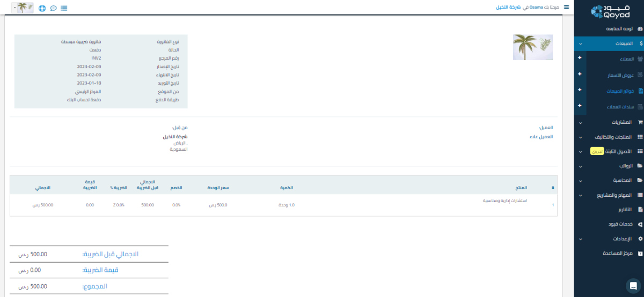Image resolution: width=644 pixels, height=297 pixels.
Task: Open the company profile dropdown with palm image
Action: pyautogui.click(x=21, y=8)
